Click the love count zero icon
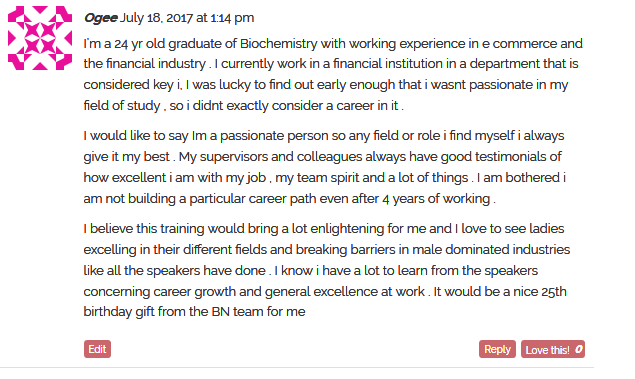 click(579, 349)
